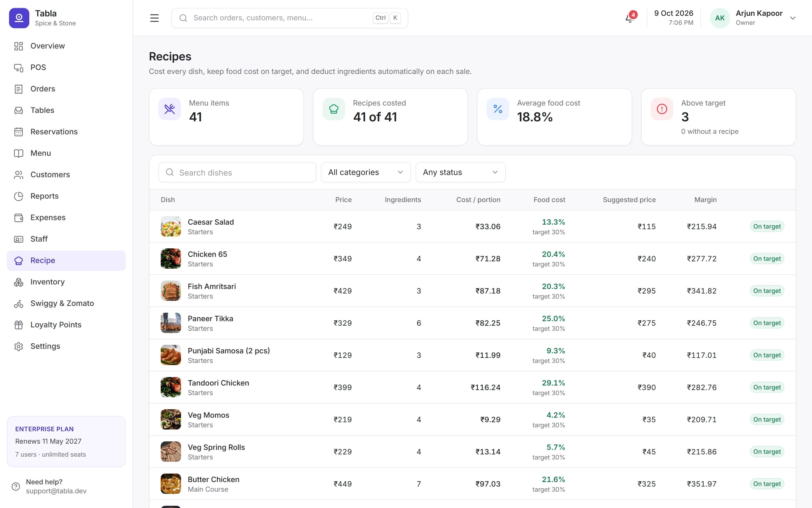Click the Paneer Tikka dish name
This screenshot has width=812, height=508.
[x=210, y=319]
